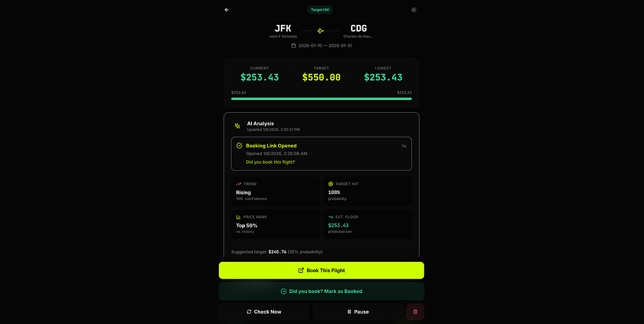Click the Booking Link Opened checkmark icon

point(240,146)
